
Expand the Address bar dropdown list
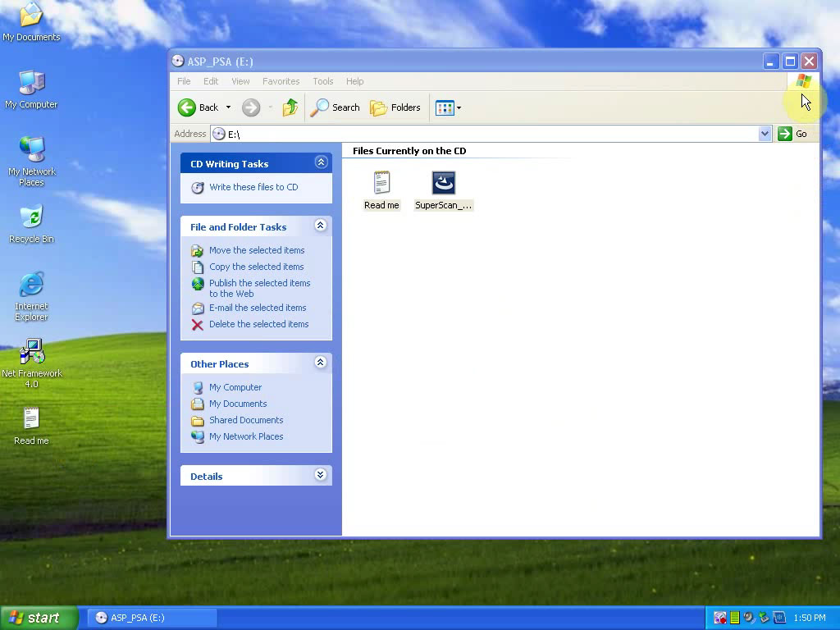point(765,134)
